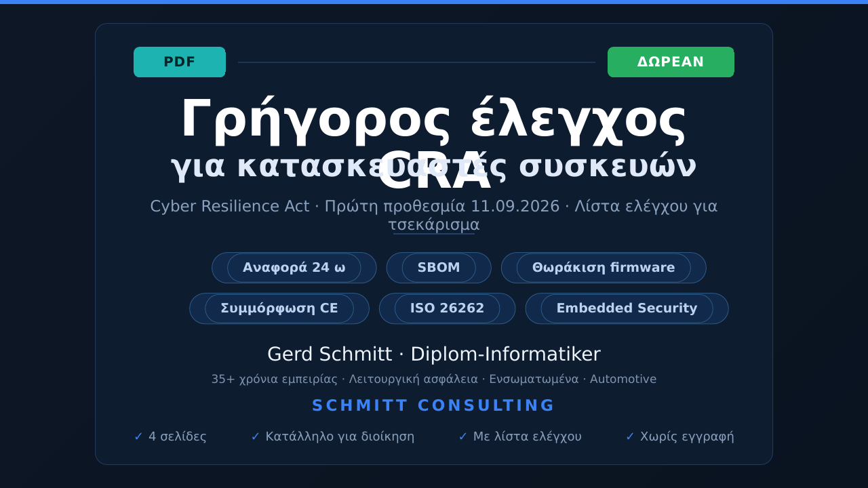Click the για κατασκευαστές συσκευών subtitle
Image resolution: width=868 pixels, height=488 pixels.
(x=434, y=166)
